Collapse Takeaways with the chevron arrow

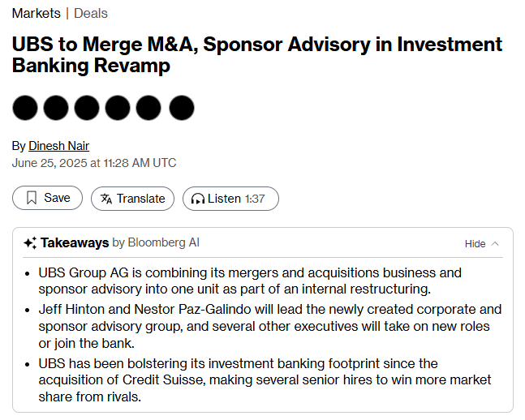[495, 243]
